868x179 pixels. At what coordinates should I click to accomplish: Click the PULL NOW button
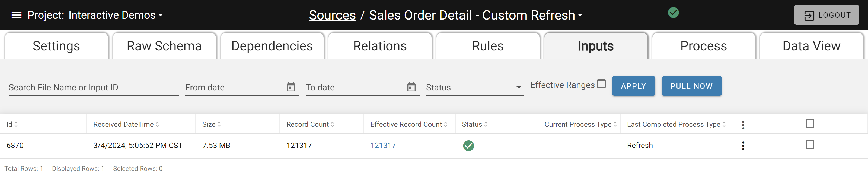tap(691, 86)
